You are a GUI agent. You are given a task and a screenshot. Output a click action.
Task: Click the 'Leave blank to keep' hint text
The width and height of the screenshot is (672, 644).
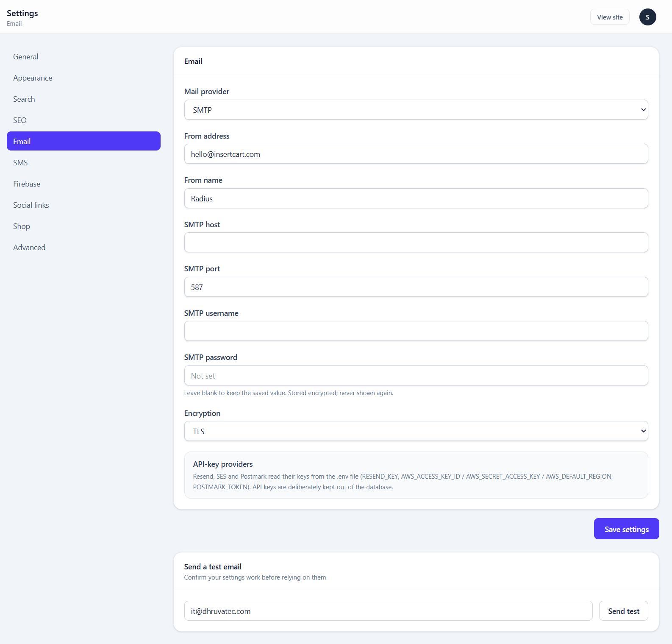point(289,393)
